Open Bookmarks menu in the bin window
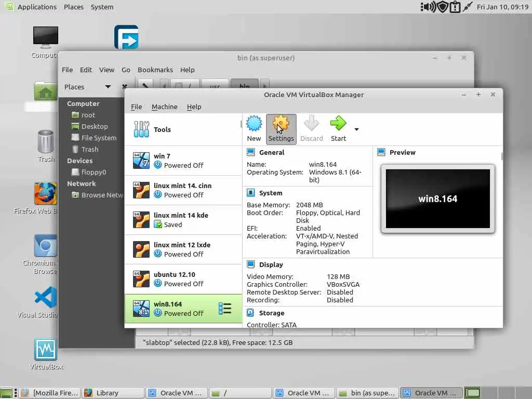Screen dimensions: 532x399 [155, 70]
